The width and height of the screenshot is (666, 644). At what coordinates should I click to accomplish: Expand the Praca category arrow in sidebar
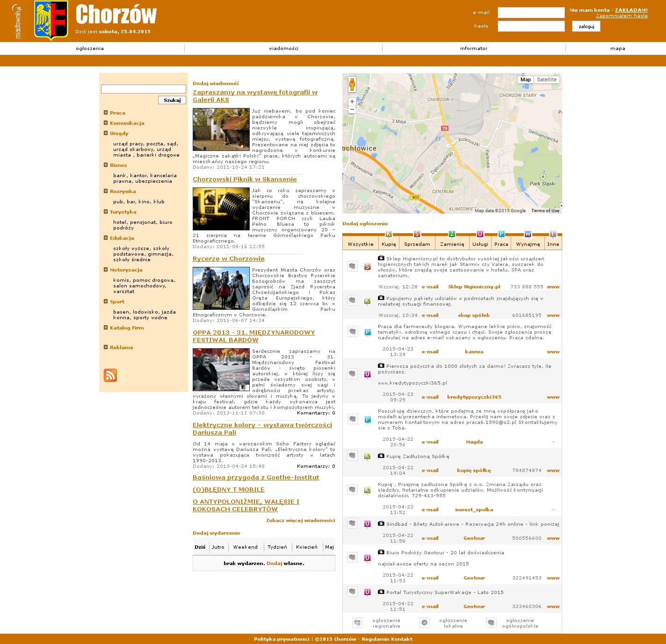pyautogui.click(x=106, y=113)
